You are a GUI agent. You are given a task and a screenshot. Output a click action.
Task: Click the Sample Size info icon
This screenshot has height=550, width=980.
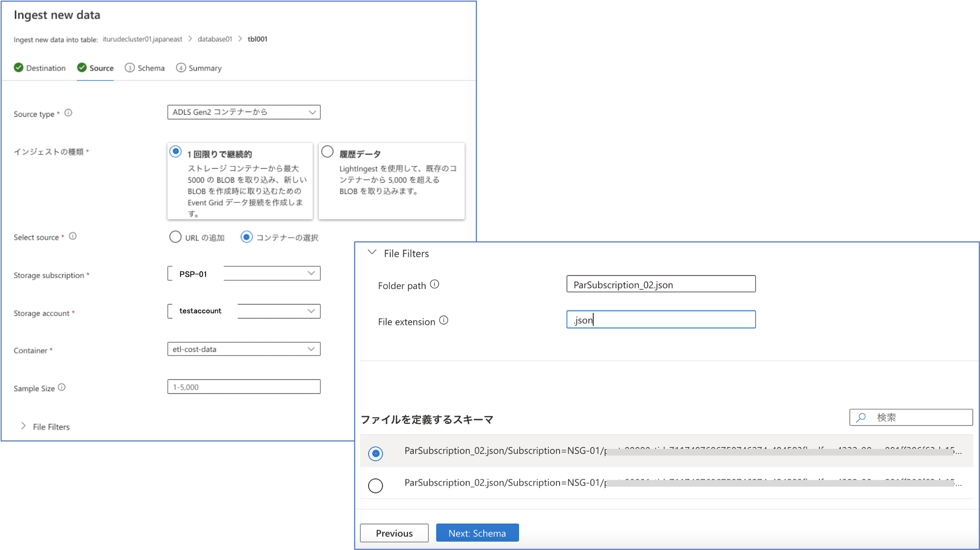62,387
